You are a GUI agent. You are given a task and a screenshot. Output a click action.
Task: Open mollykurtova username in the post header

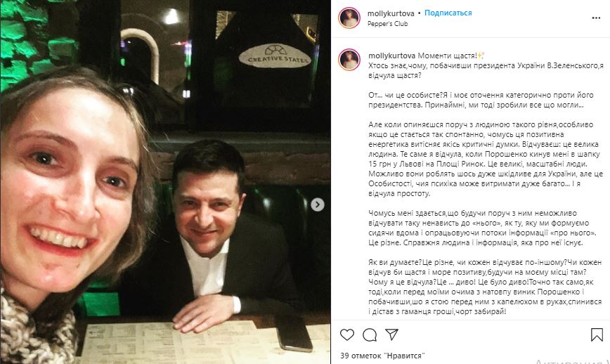tap(391, 13)
